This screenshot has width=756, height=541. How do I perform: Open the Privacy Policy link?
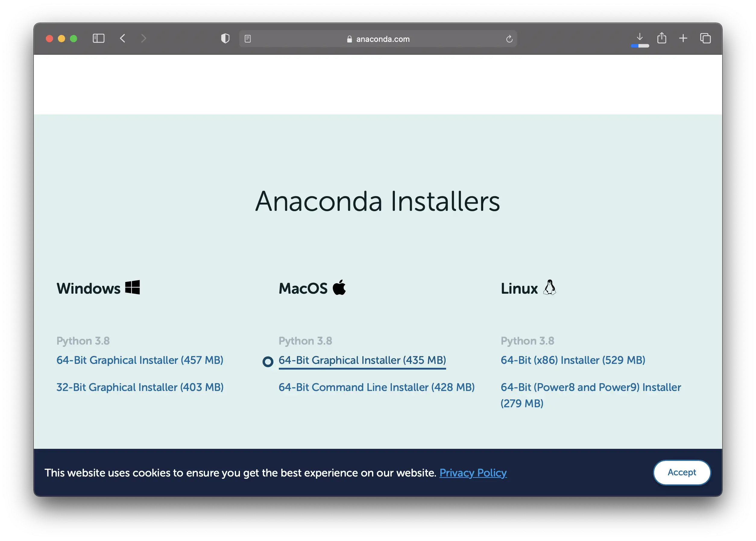point(473,473)
